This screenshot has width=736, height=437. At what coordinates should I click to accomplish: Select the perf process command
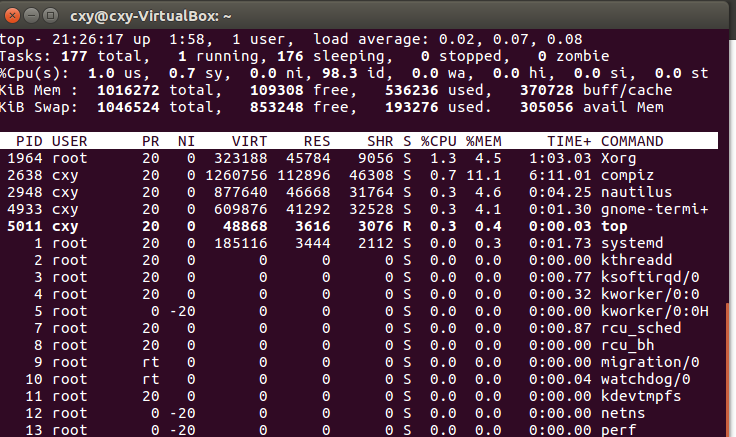tap(619, 430)
